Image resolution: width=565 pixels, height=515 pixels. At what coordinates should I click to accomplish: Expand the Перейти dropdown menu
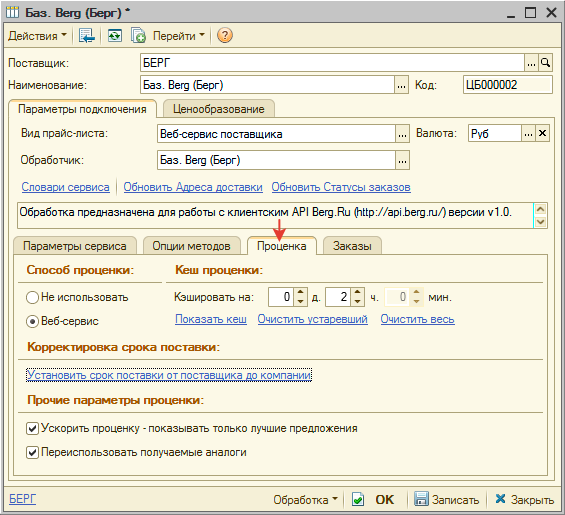(x=179, y=36)
